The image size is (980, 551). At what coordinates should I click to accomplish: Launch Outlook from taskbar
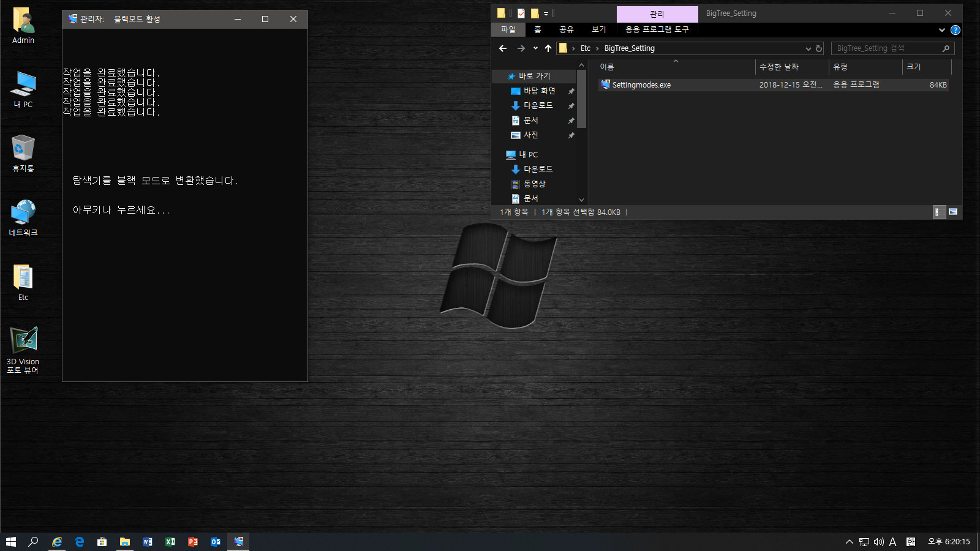point(216,542)
